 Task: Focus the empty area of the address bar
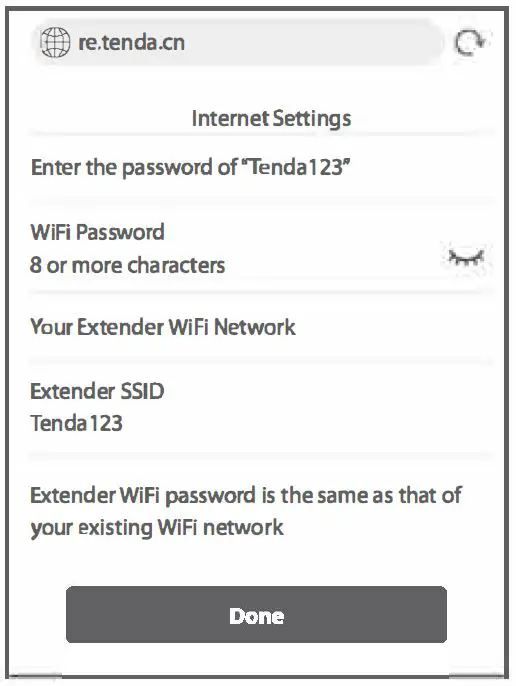pyautogui.click(x=313, y=42)
